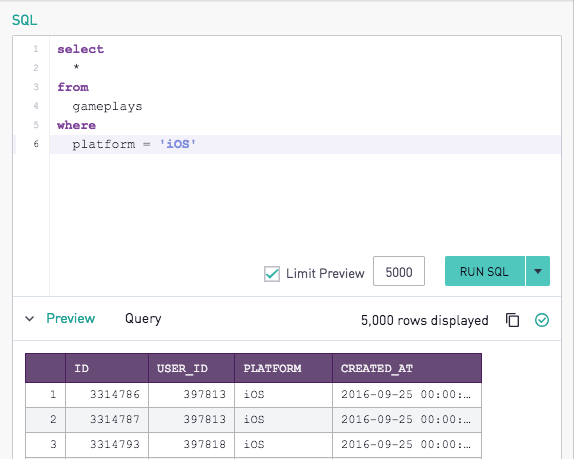Click the 'gameplays' table name in editor
574x459 pixels.
(x=107, y=107)
